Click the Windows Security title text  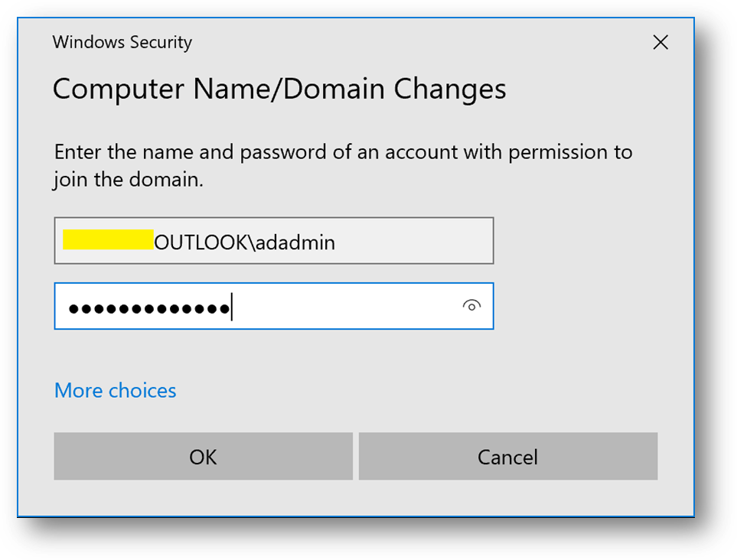tap(122, 42)
